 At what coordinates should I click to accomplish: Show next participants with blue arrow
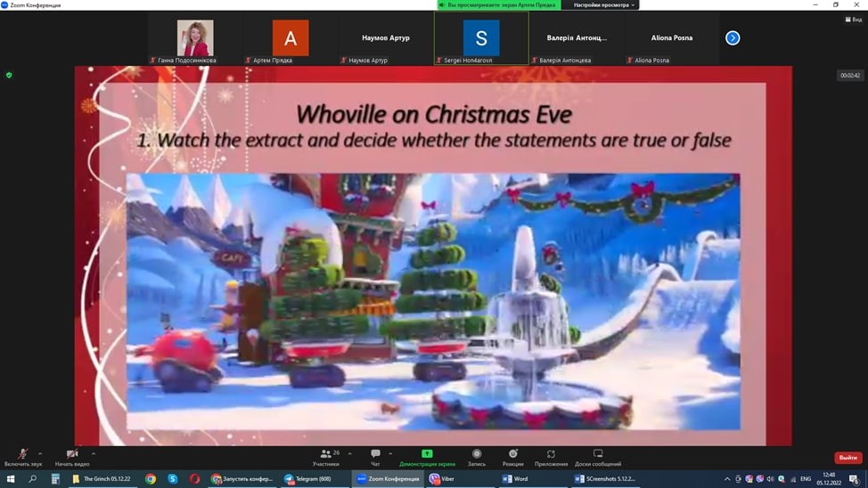click(x=733, y=38)
